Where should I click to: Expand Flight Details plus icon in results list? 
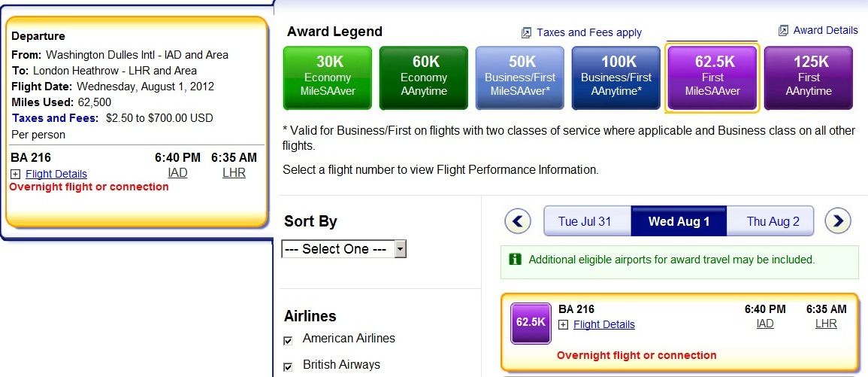click(x=563, y=325)
